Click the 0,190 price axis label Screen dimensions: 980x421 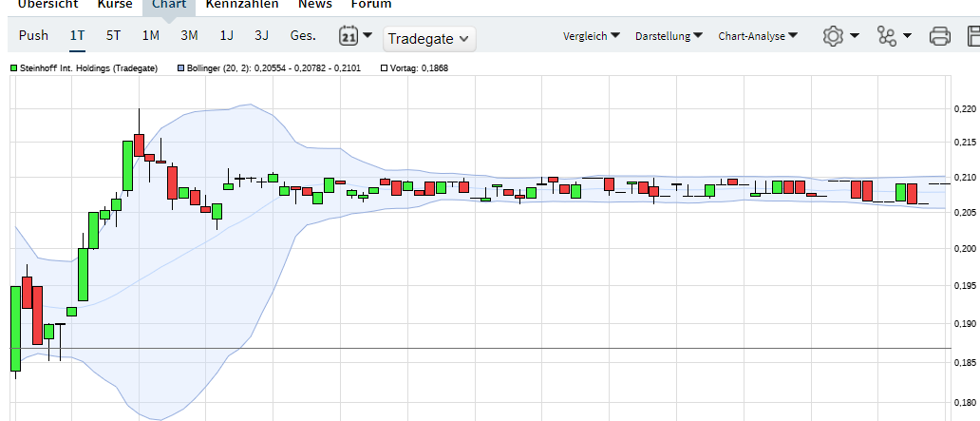(967, 323)
